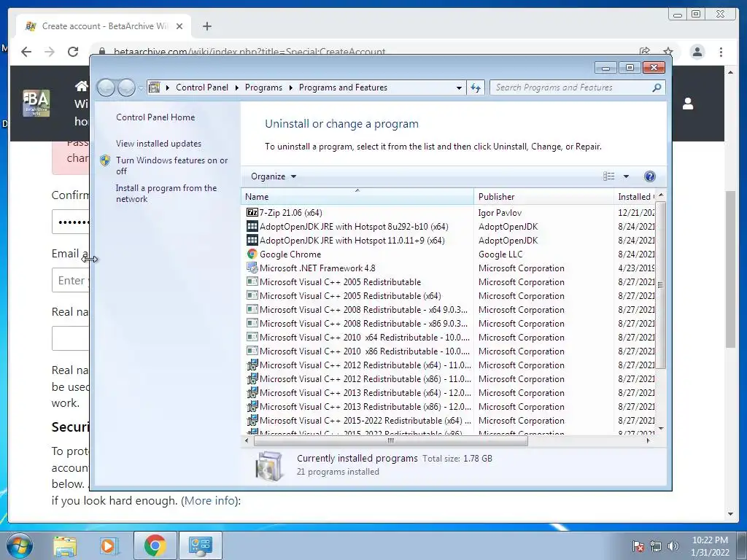This screenshot has height=560, width=747.
Task: Click the Chrome page vertical scrollbar thumb
Action: tap(731, 269)
